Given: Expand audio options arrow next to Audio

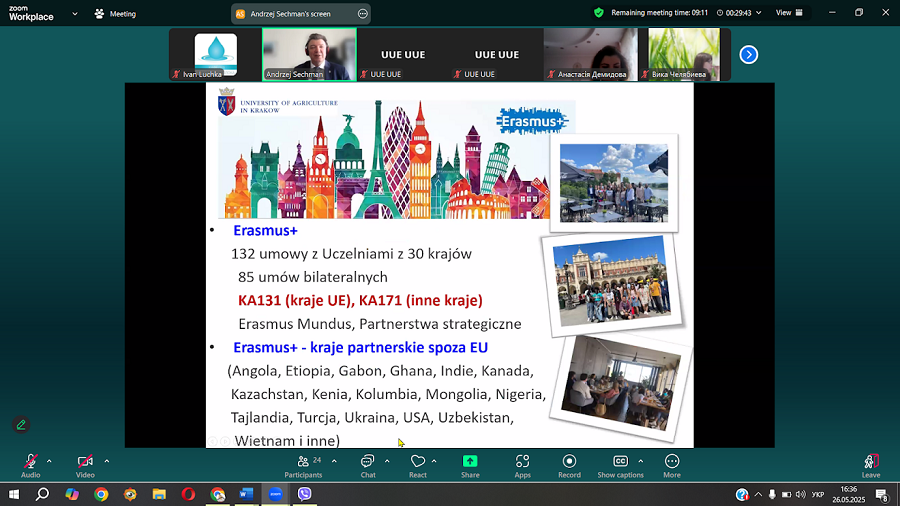Looking at the screenshot, I should pyautogui.click(x=49, y=461).
